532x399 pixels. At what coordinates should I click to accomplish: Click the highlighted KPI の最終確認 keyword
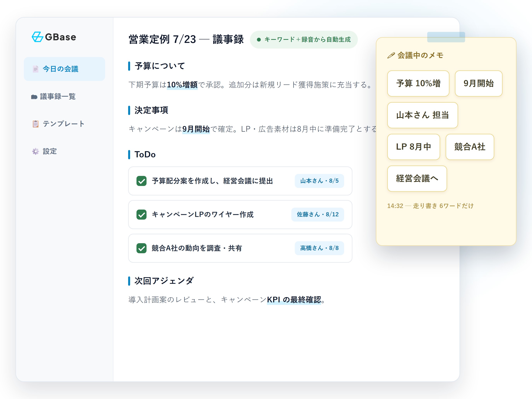pyautogui.click(x=294, y=300)
